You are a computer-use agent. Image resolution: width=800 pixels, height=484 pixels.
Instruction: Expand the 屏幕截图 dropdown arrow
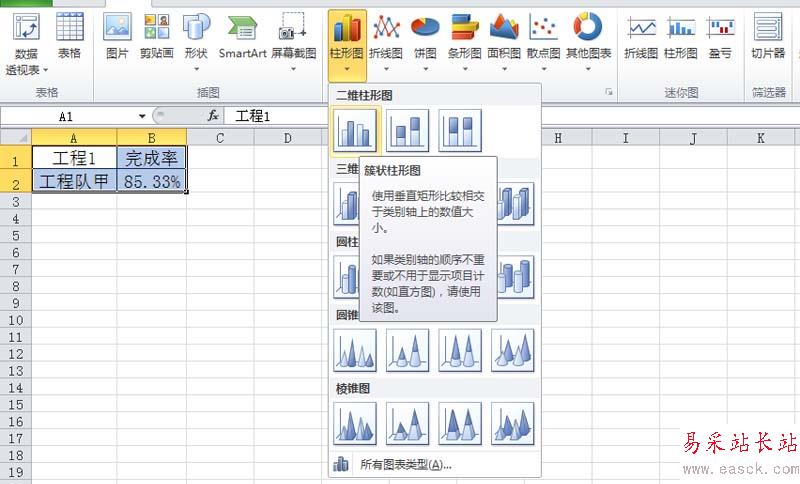(293, 68)
